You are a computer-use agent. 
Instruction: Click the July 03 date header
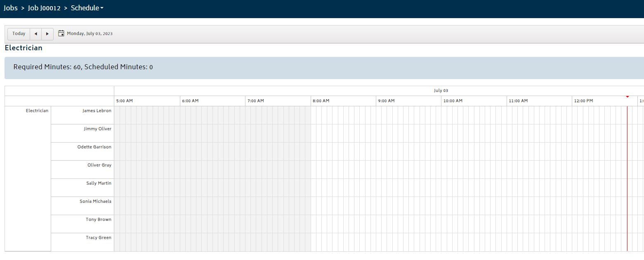(x=441, y=91)
